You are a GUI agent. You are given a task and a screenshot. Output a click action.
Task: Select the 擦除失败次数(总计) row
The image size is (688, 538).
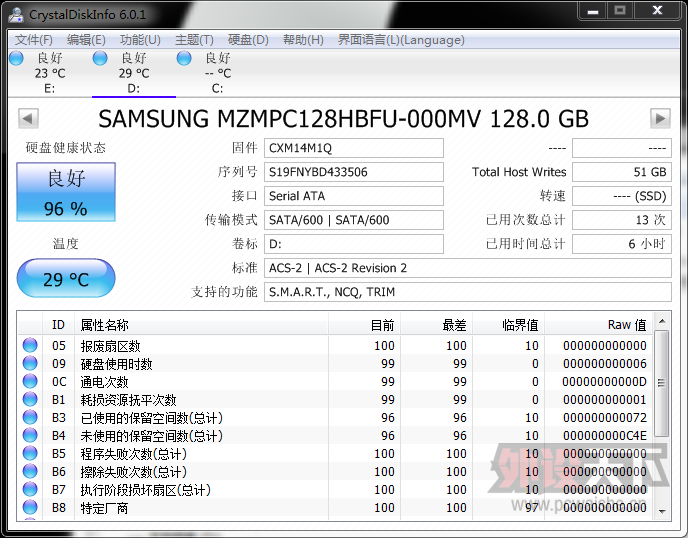(335, 471)
